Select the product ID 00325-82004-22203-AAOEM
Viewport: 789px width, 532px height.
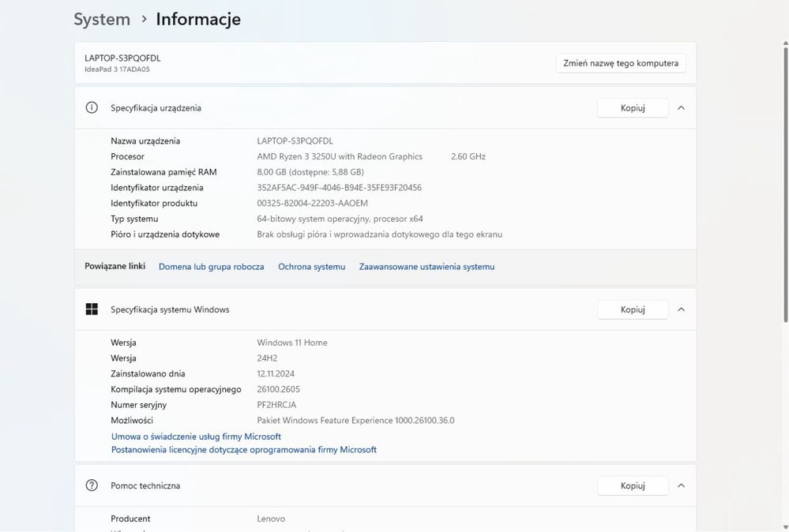click(312, 203)
